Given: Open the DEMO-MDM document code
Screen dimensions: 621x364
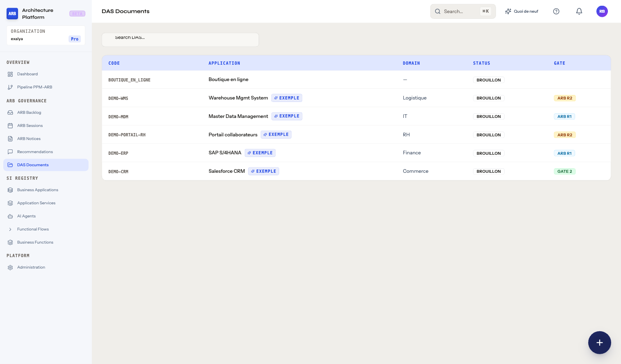Looking at the screenshot, I should tap(118, 117).
